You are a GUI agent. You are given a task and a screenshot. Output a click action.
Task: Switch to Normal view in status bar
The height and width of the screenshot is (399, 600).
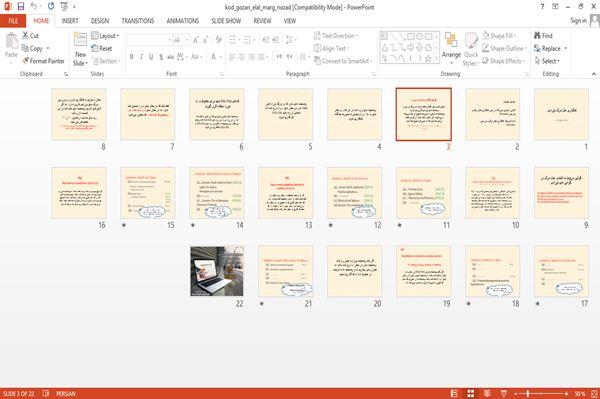454,393
